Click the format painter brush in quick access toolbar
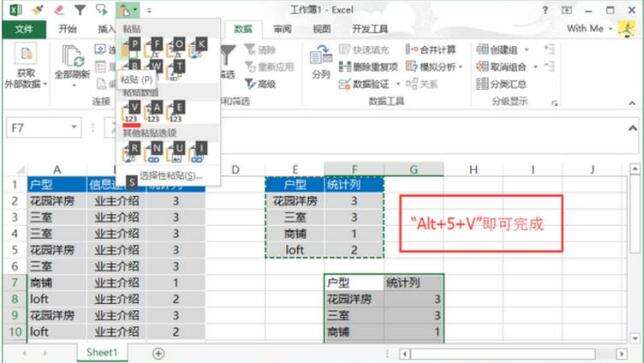This screenshot has width=644, height=363. [x=38, y=10]
